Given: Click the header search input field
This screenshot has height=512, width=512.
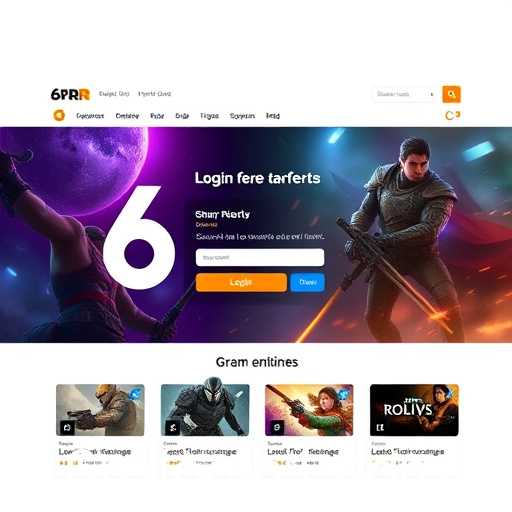Looking at the screenshot, I should [403, 94].
